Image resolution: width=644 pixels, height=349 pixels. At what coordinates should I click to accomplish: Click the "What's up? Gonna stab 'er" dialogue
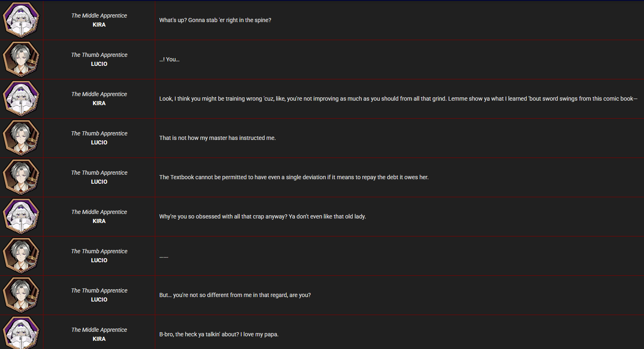click(215, 20)
